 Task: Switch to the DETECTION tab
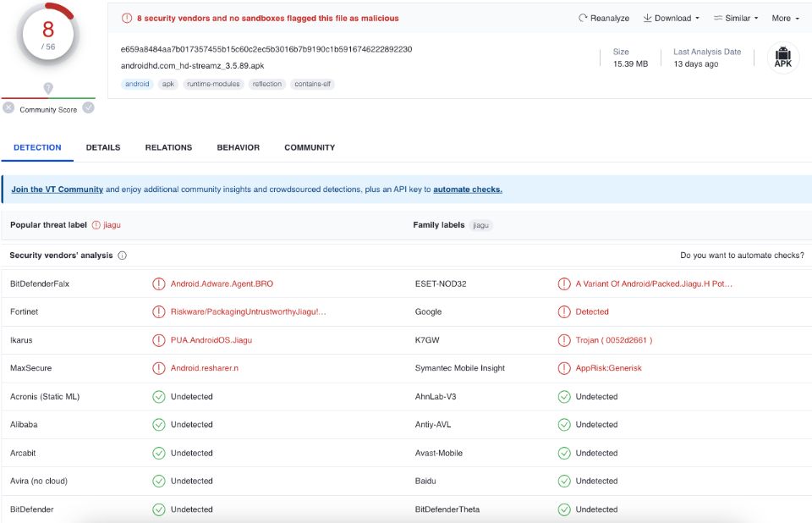tap(37, 148)
